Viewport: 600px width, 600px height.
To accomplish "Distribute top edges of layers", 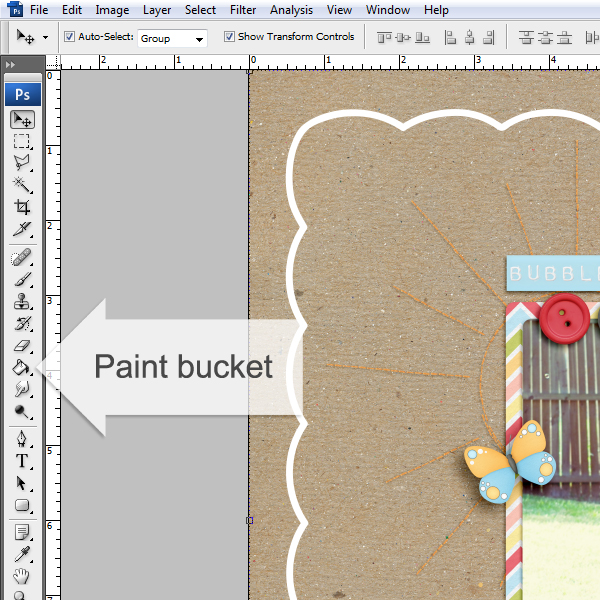I will pyautogui.click(x=527, y=38).
